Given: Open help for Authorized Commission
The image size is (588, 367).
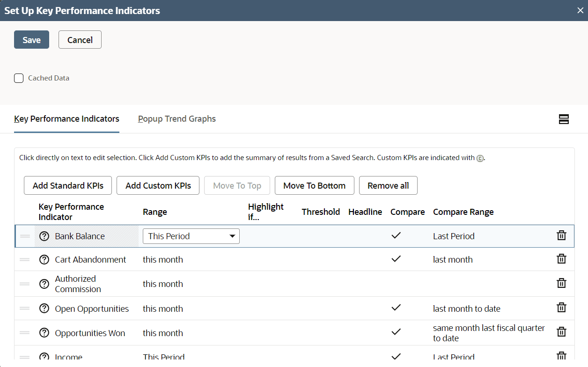Looking at the screenshot, I should (x=44, y=283).
